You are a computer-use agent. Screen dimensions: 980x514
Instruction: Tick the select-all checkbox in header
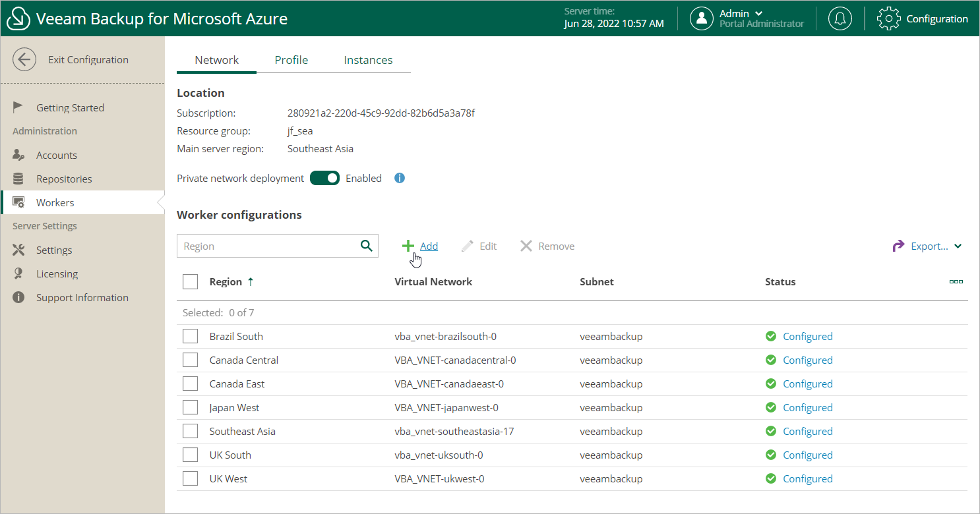click(191, 282)
